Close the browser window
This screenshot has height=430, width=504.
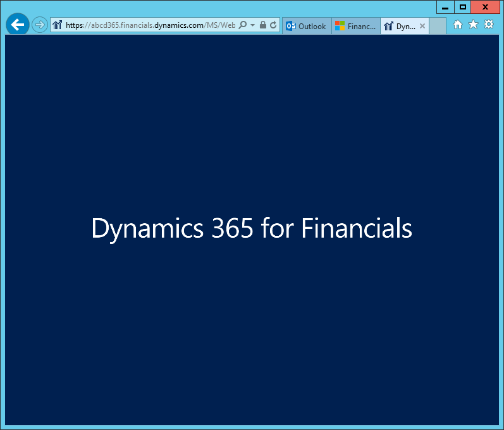[x=486, y=7]
